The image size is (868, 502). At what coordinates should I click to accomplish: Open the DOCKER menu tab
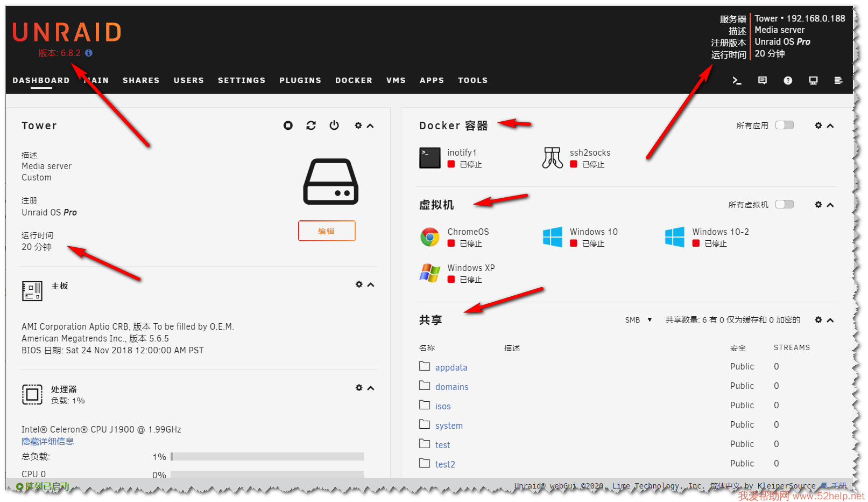point(354,80)
